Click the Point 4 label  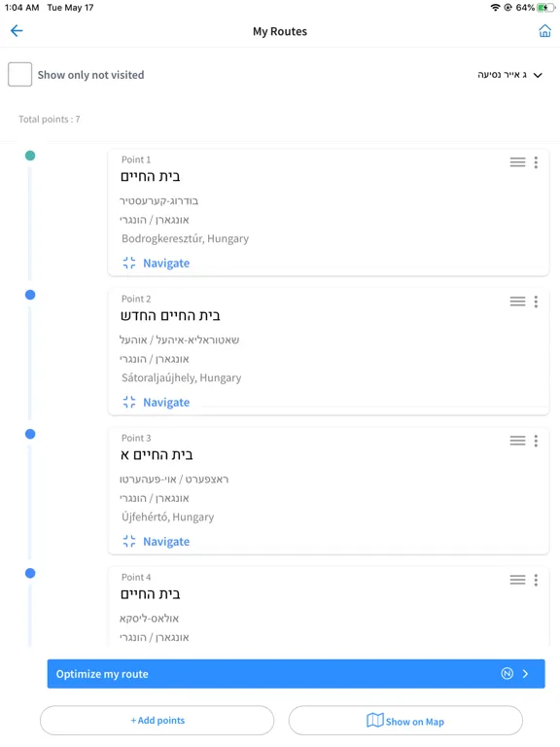tap(136, 577)
